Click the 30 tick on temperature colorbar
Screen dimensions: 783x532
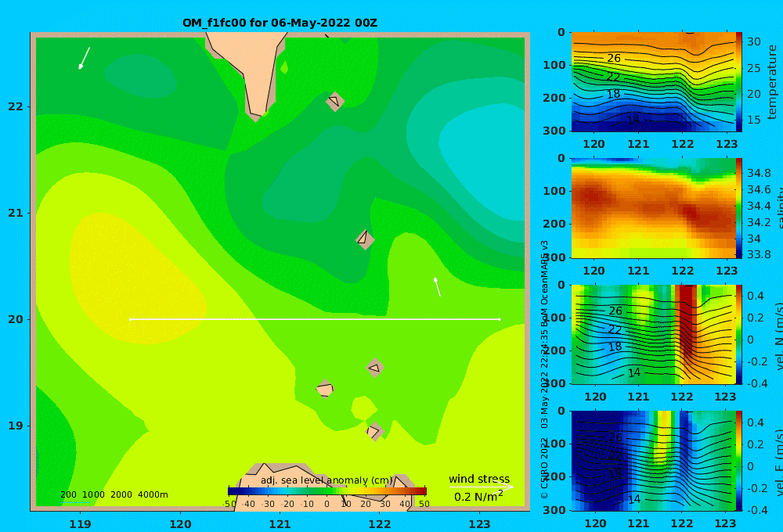coord(754,41)
